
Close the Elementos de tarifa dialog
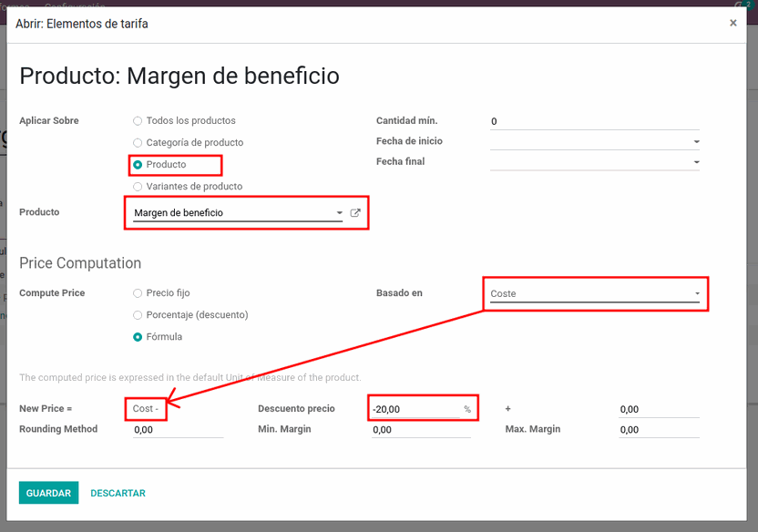[732, 24]
